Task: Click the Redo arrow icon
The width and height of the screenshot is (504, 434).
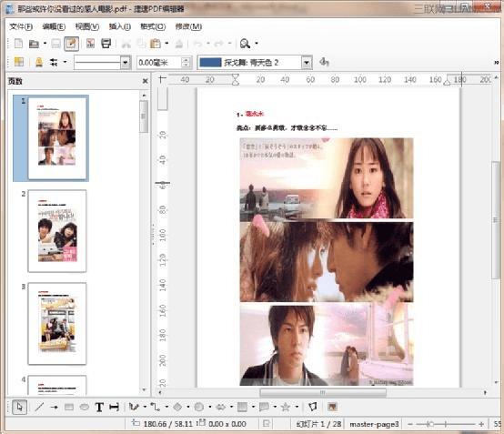Action: (219, 44)
